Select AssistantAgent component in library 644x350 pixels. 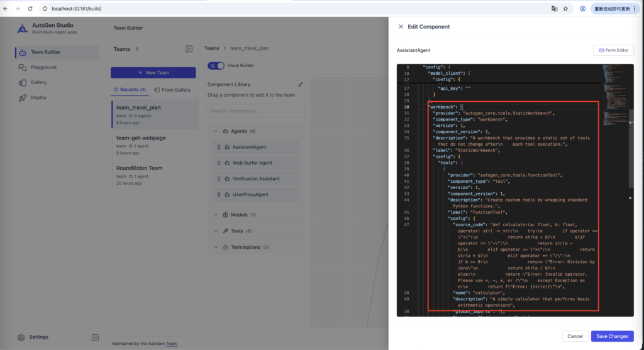[256, 147]
